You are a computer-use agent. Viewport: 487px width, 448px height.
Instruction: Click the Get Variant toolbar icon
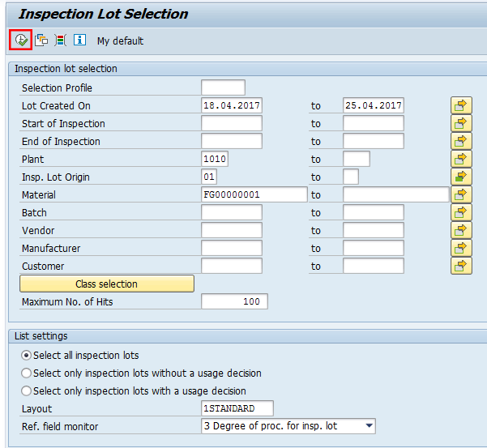(x=41, y=40)
